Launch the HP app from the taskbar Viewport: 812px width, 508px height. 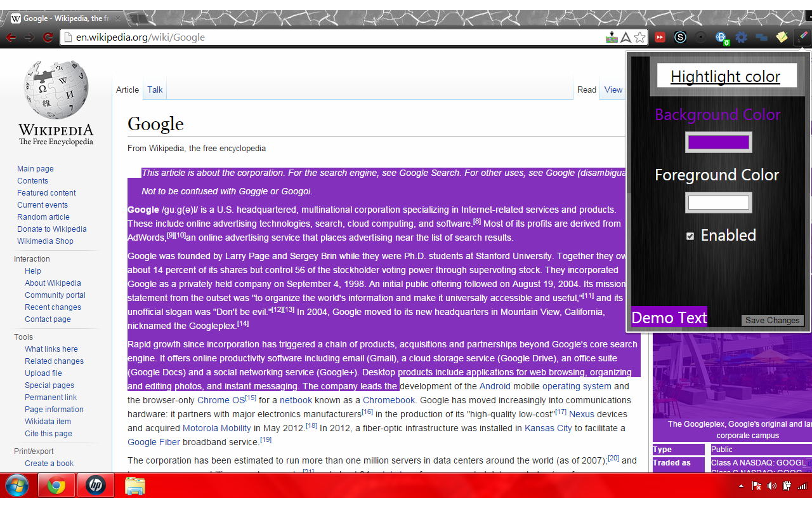pos(96,486)
